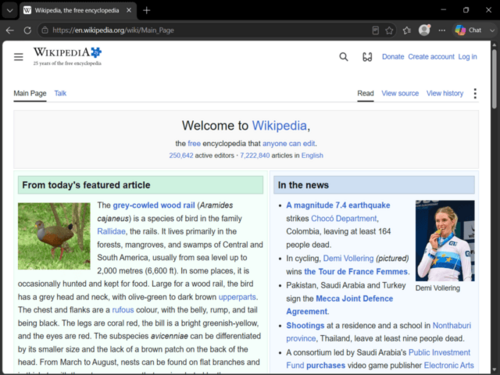The width and height of the screenshot is (500, 375).
Task: View site information lock icon
Action: (x=45, y=30)
